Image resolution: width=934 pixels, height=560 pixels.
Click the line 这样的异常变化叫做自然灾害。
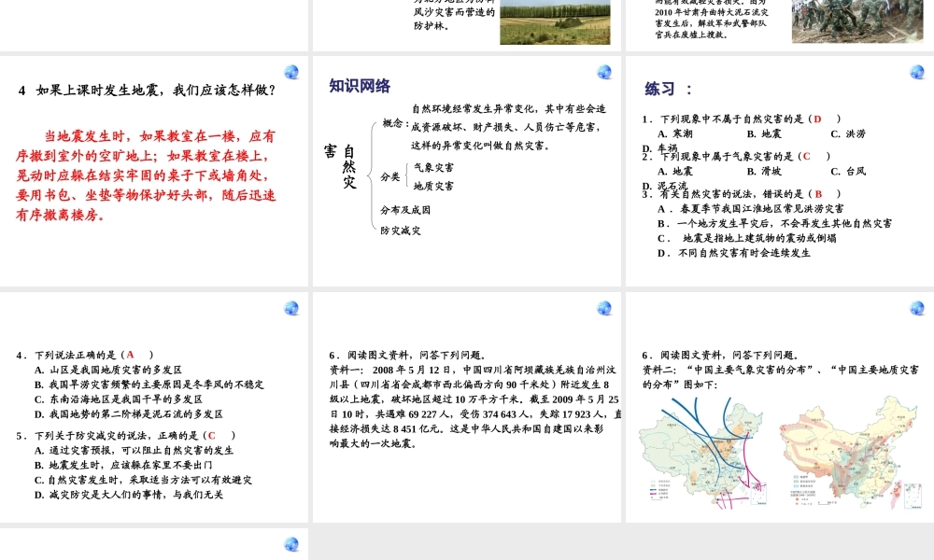(x=481, y=146)
